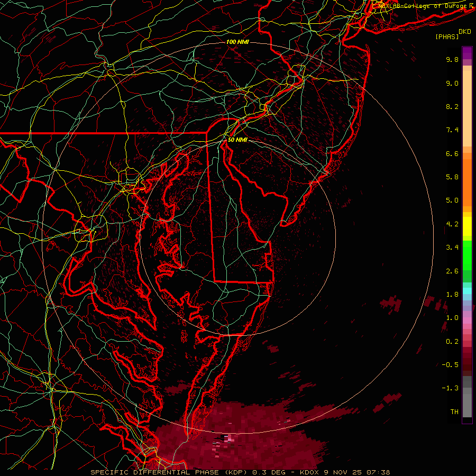476x476 pixels.
Task: Click the DKD units label above the color scale
Action: tap(464, 32)
